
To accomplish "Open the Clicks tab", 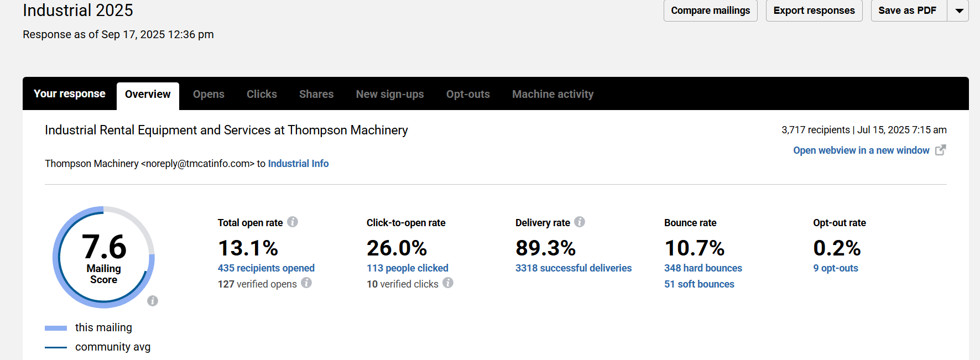I will pos(262,94).
